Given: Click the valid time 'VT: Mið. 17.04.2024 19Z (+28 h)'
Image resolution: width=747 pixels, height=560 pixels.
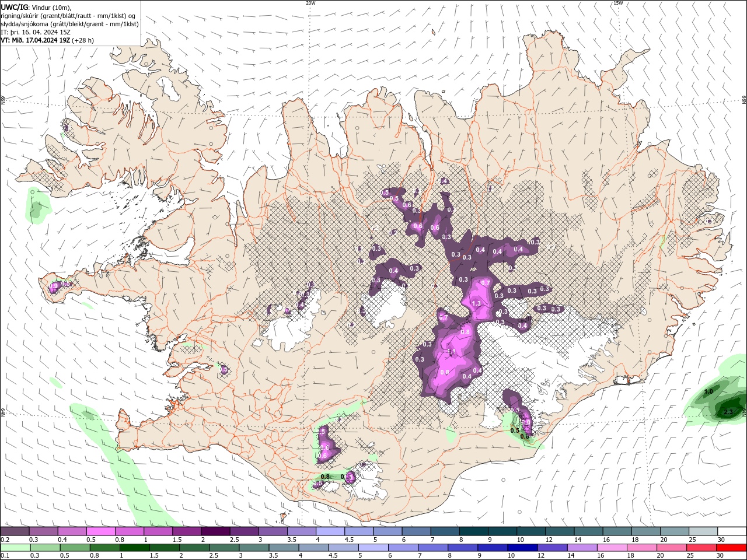Looking at the screenshot, I should [x=47, y=40].
